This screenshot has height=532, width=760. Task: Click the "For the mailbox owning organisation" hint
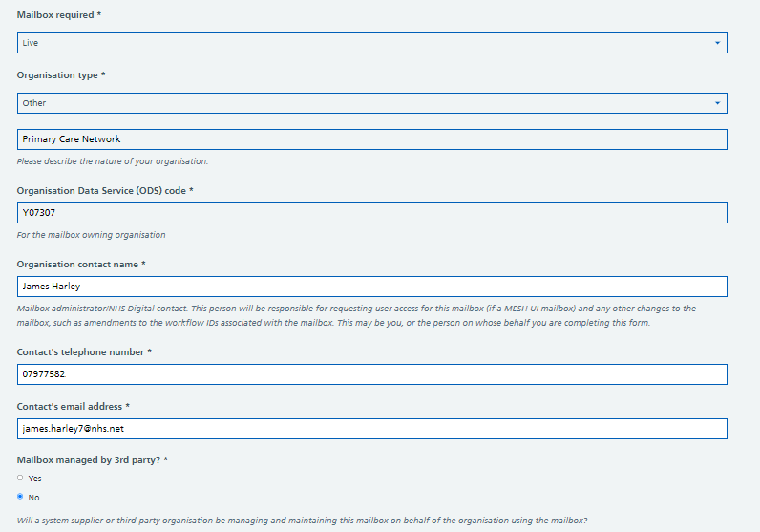point(91,235)
